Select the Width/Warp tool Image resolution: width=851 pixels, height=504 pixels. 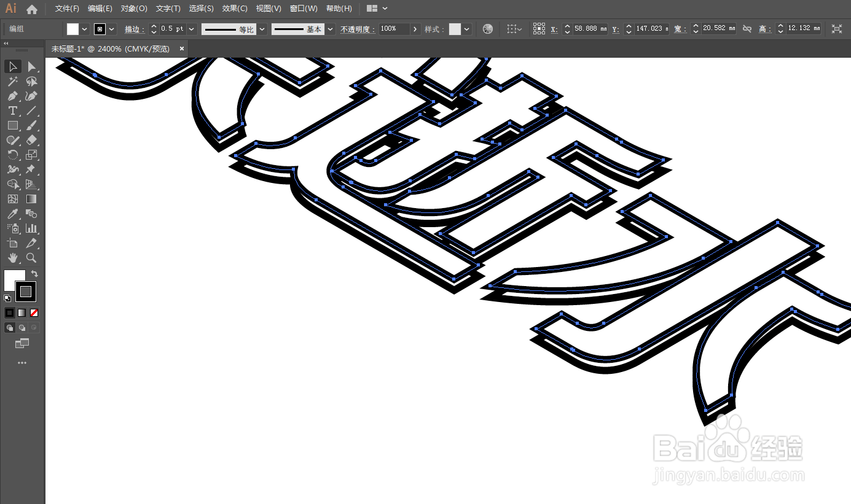pos(13,169)
